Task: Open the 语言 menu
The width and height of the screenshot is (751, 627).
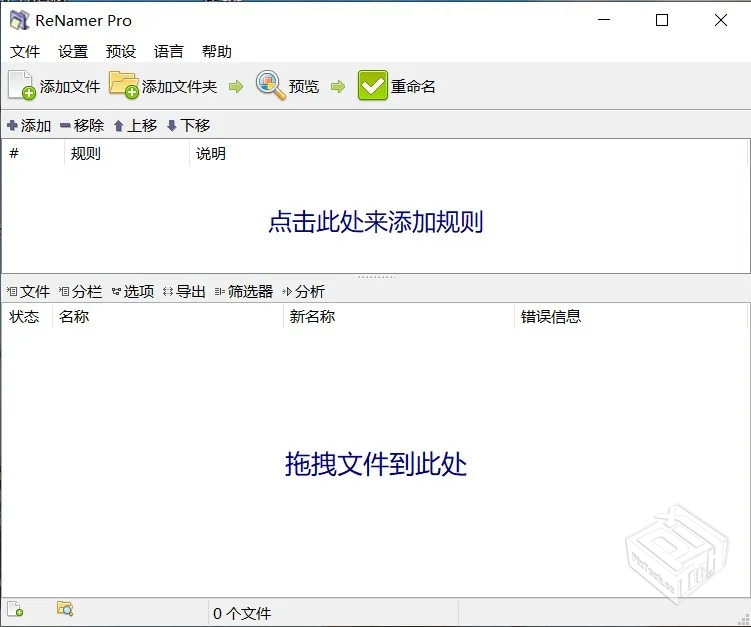Action: (169, 51)
